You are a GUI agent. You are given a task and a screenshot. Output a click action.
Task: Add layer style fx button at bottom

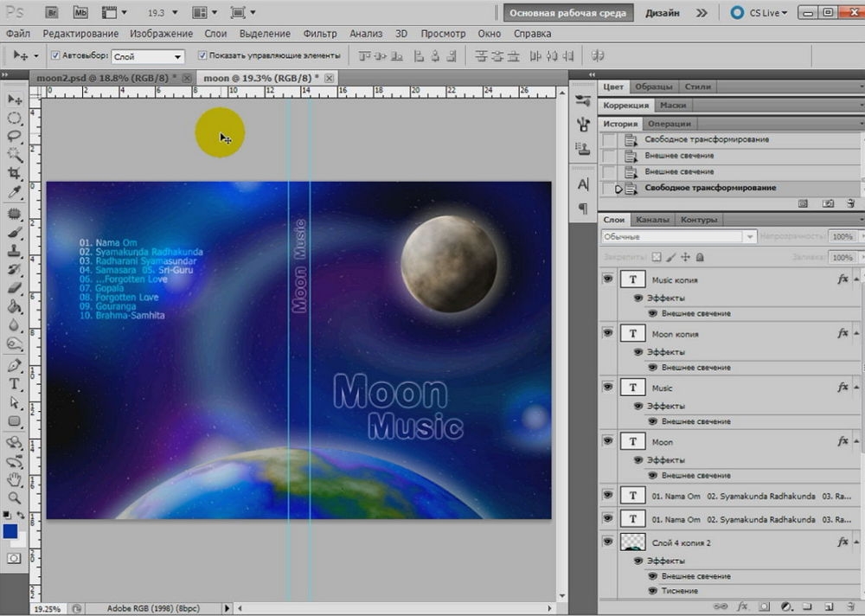tap(742, 606)
